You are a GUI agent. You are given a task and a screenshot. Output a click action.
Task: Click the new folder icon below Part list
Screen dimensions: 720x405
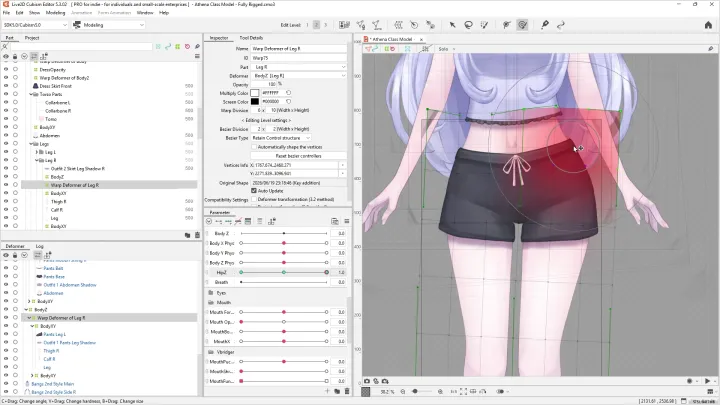pyautogui.click(x=187, y=235)
